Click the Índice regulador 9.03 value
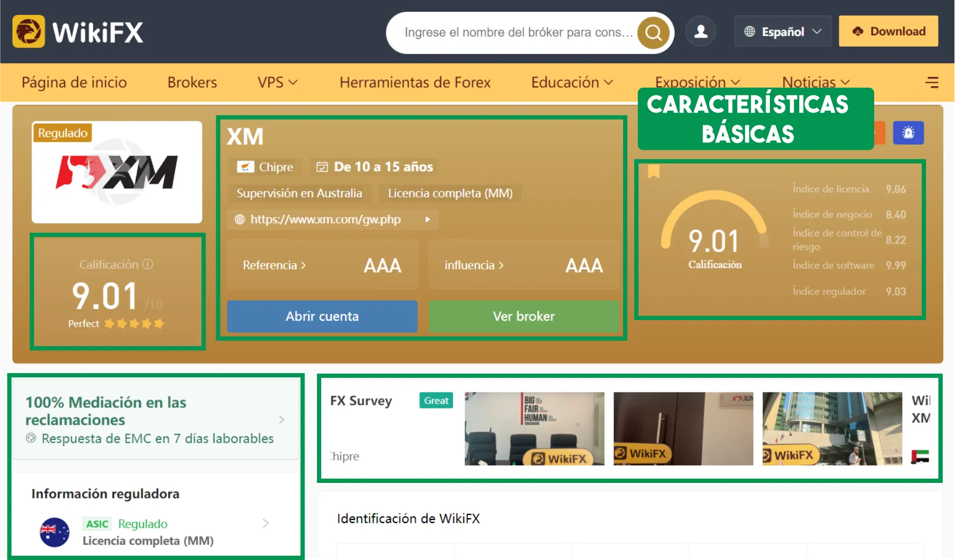 pos(896,292)
